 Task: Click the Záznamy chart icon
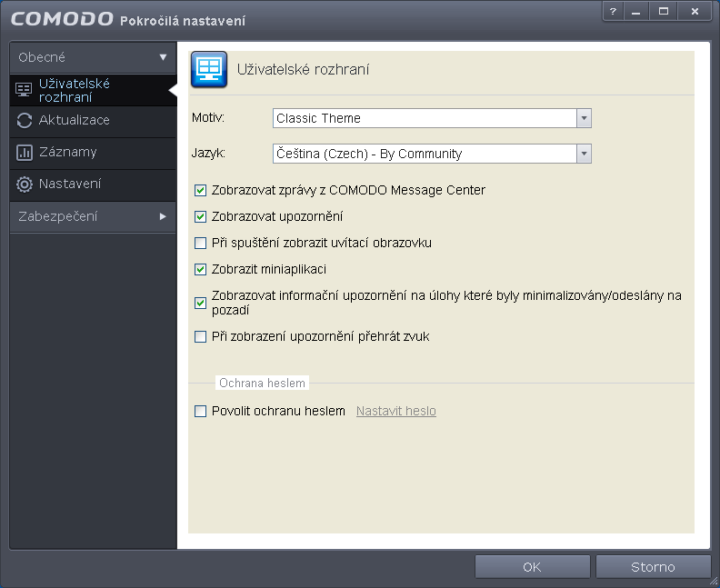coord(25,153)
